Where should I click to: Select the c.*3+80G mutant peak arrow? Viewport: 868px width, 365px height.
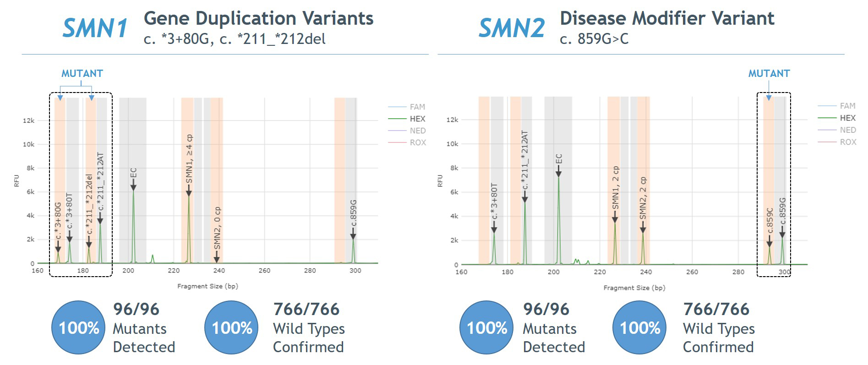(x=58, y=246)
